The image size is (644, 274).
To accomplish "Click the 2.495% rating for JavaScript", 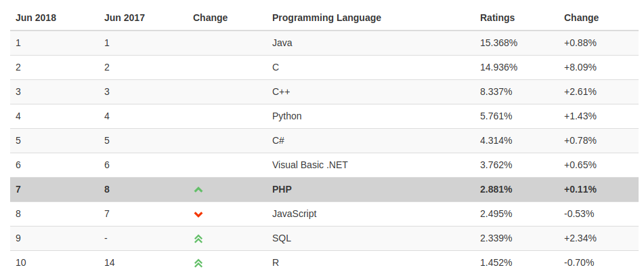I will [x=496, y=214].
